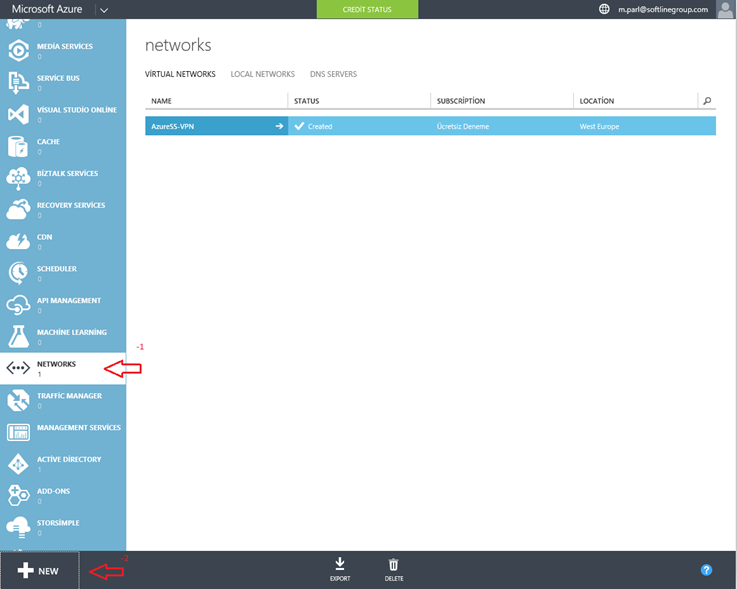737x589 pixels.
Task: Click the search magnifier in table header
Action: (707, 101)
